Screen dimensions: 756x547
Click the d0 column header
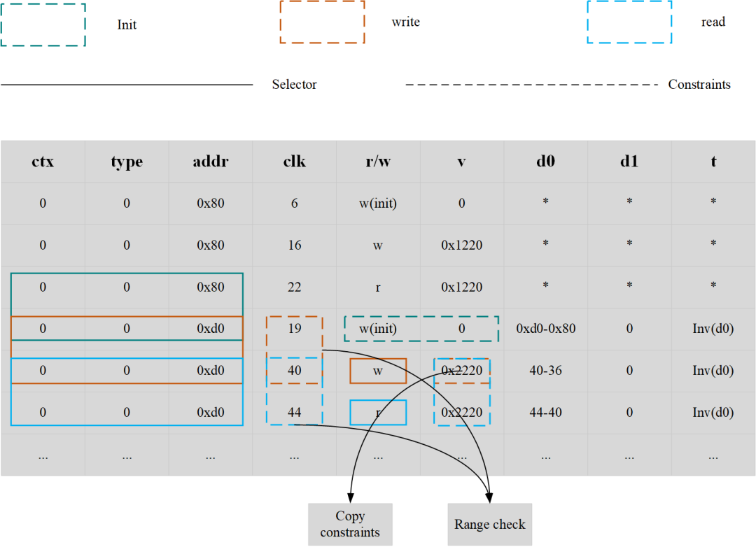pos(546,162)
